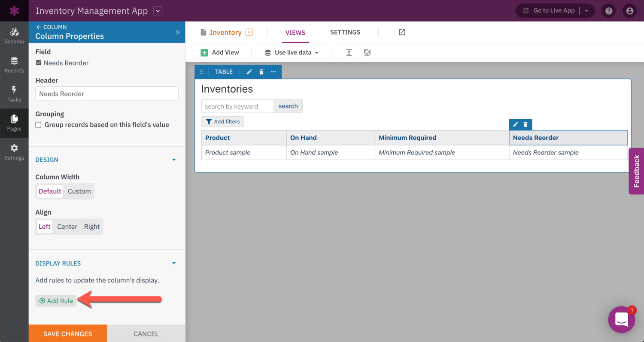Toggle the Needs Reorder field checkbox
Viewport: 644px width, 342px height.
[39, 63]
